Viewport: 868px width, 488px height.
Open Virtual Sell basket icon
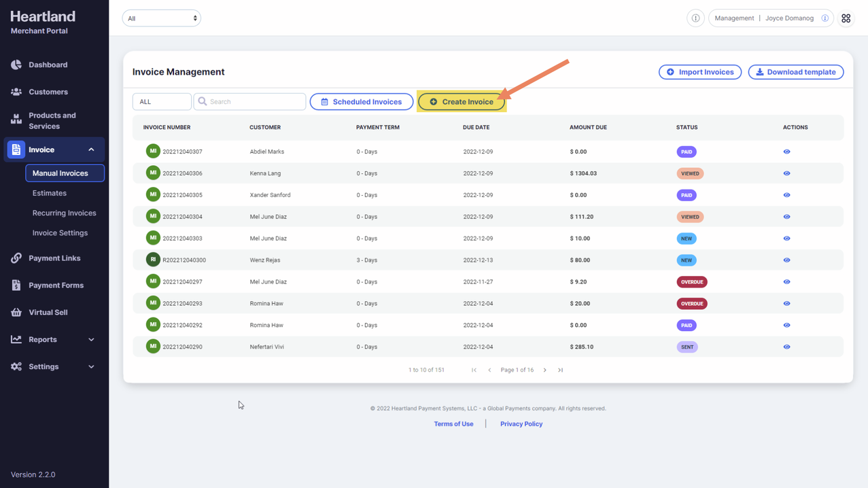16,313
